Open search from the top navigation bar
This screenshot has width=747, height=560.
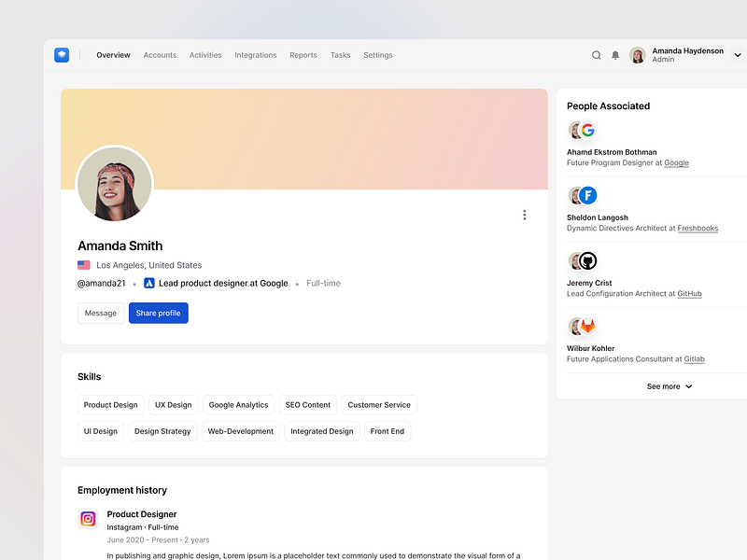(597, 55)
